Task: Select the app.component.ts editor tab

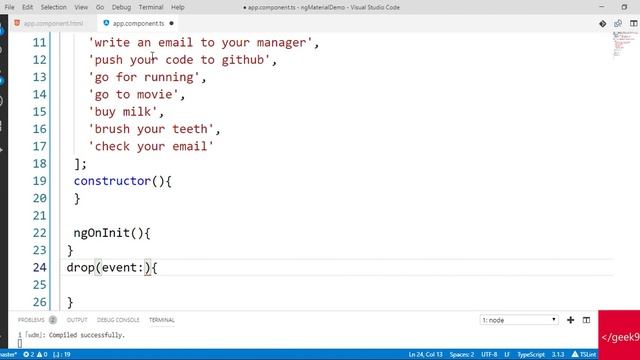Action: [138, 23]
